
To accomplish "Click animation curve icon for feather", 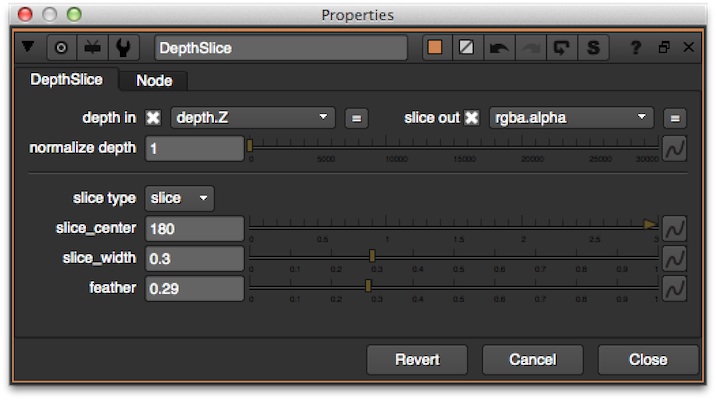I will click(x=674, y=289).
